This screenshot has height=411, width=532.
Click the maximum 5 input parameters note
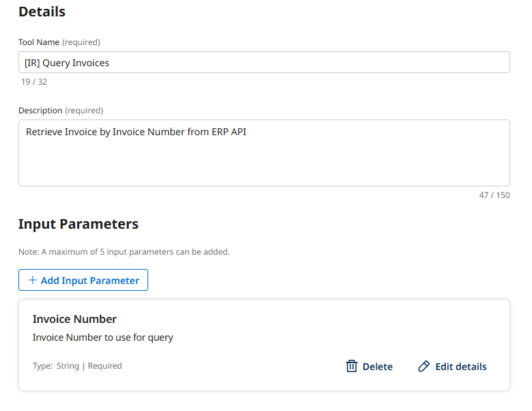coord(124,252)
